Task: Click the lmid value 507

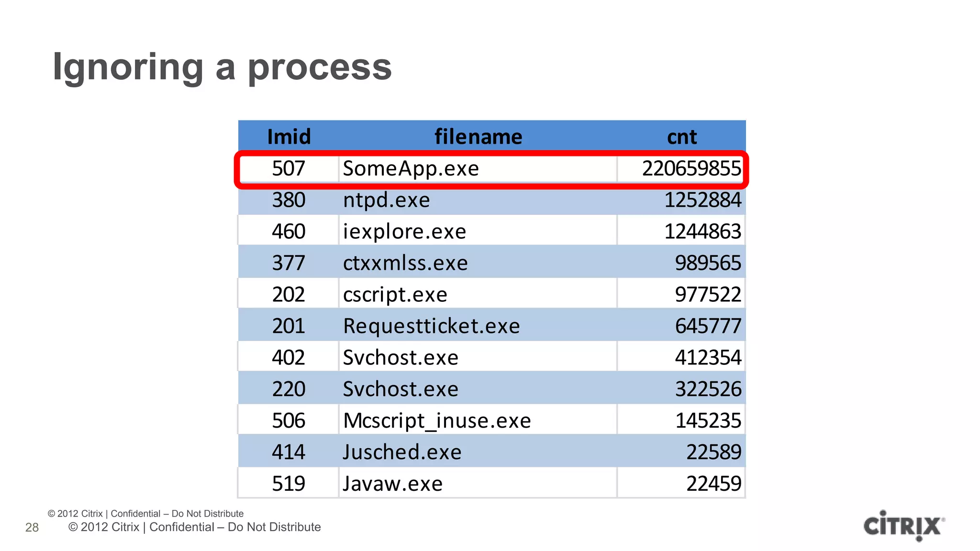Action: click(x=289, y=168)
